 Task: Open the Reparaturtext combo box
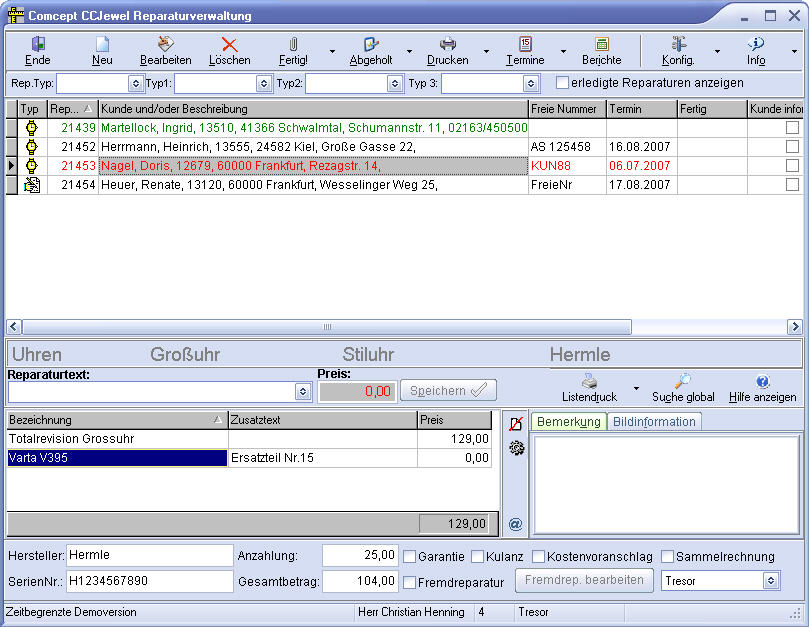(x=303, y=391)
